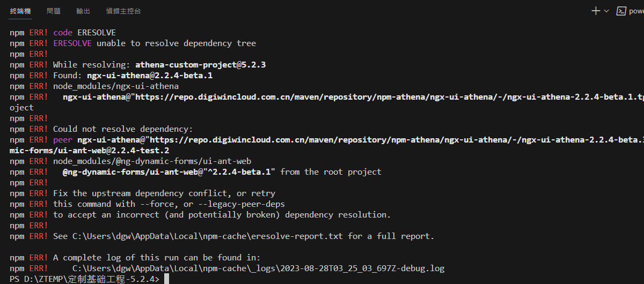Click node_modules/ngx-ui-athena path text

pos(116,86)
